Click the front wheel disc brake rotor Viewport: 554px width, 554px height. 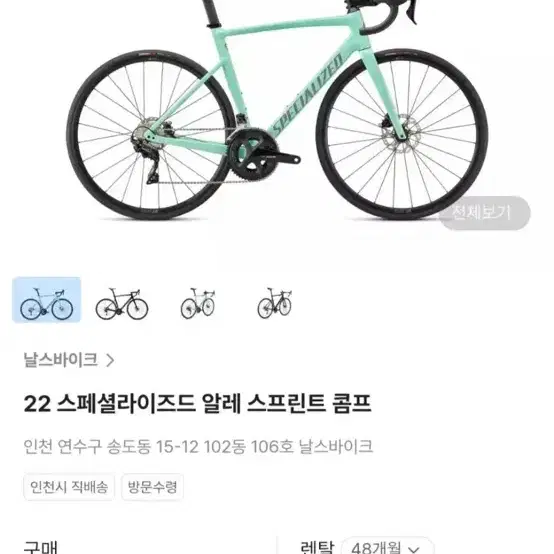(400, 133)
